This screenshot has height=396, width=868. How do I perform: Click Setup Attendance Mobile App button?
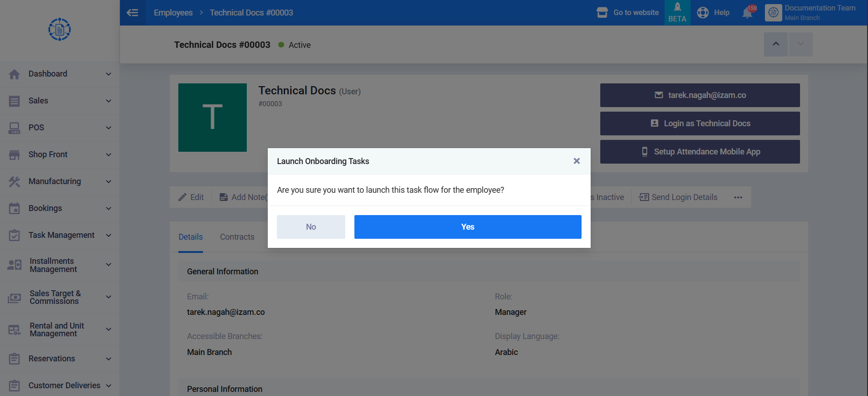[700, 152]
